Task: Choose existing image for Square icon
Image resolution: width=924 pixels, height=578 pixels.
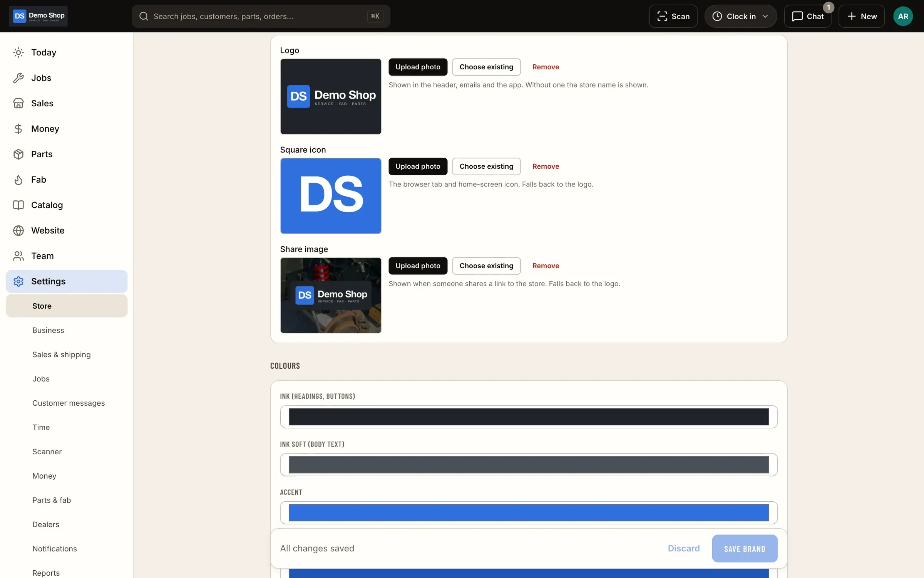Action: point(486,166)
